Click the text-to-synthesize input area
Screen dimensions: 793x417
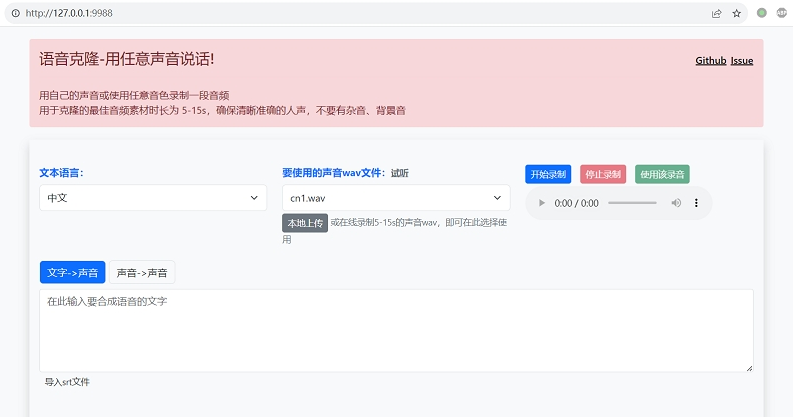tap(396, 330)
